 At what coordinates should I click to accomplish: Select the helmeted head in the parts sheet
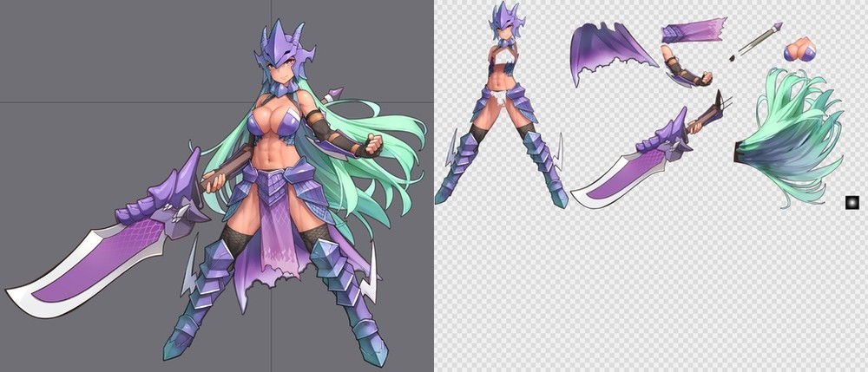(x=506, y=27)
